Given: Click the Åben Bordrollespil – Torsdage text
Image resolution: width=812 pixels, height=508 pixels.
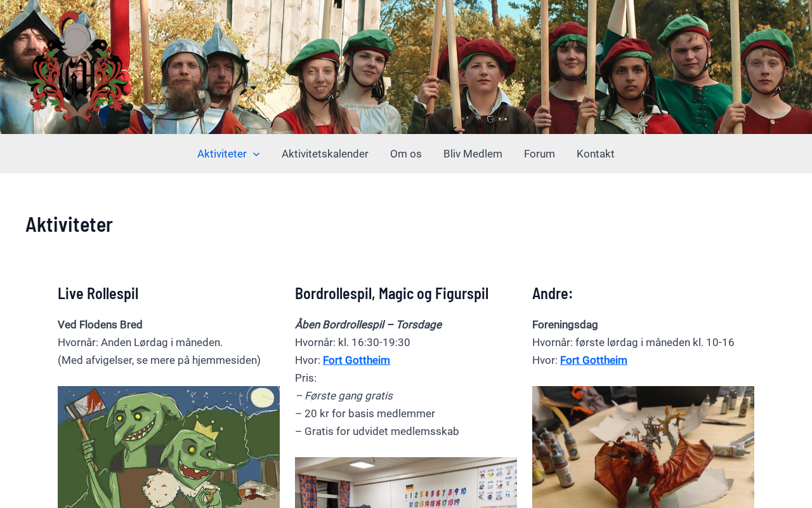Looking at the screenshot, I should (x=369, y=324).
